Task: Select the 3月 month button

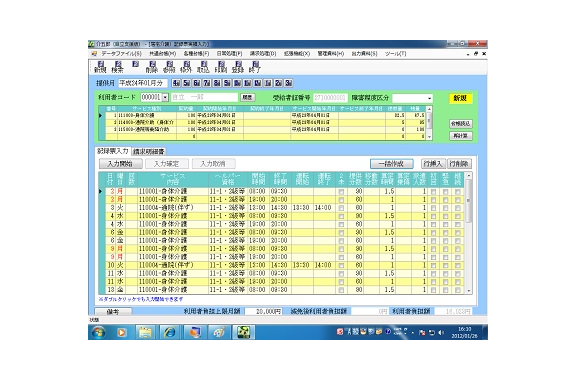Action: click(x=289, y=83)
